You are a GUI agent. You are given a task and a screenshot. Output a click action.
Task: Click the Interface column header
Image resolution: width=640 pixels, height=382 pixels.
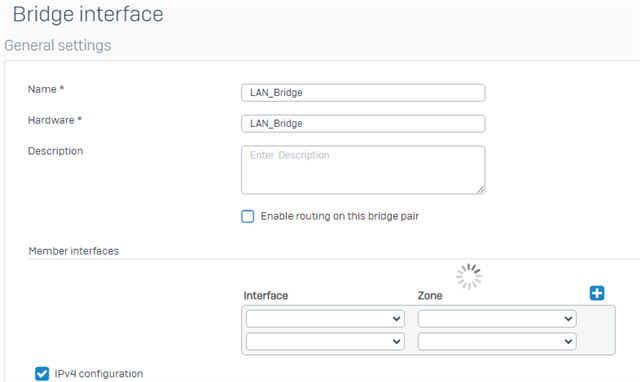coord(266,295)
